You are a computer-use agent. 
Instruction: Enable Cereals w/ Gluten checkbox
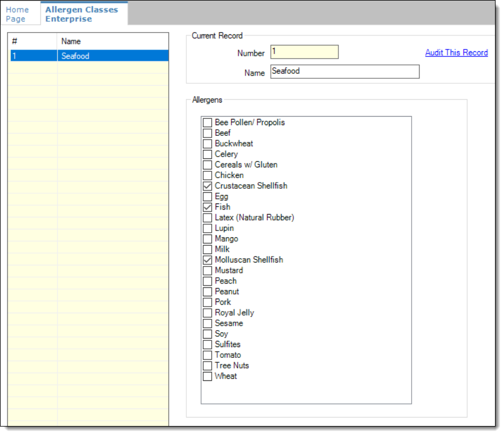coord(207,165)
